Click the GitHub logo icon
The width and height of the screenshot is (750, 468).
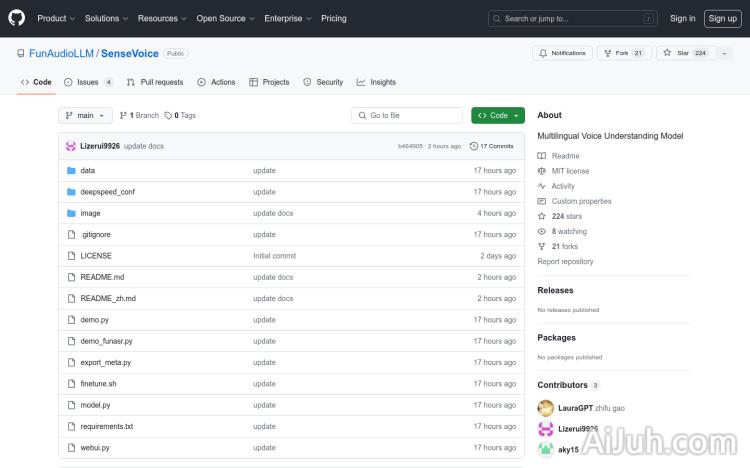pyautogui.click(x=19, y=18)
